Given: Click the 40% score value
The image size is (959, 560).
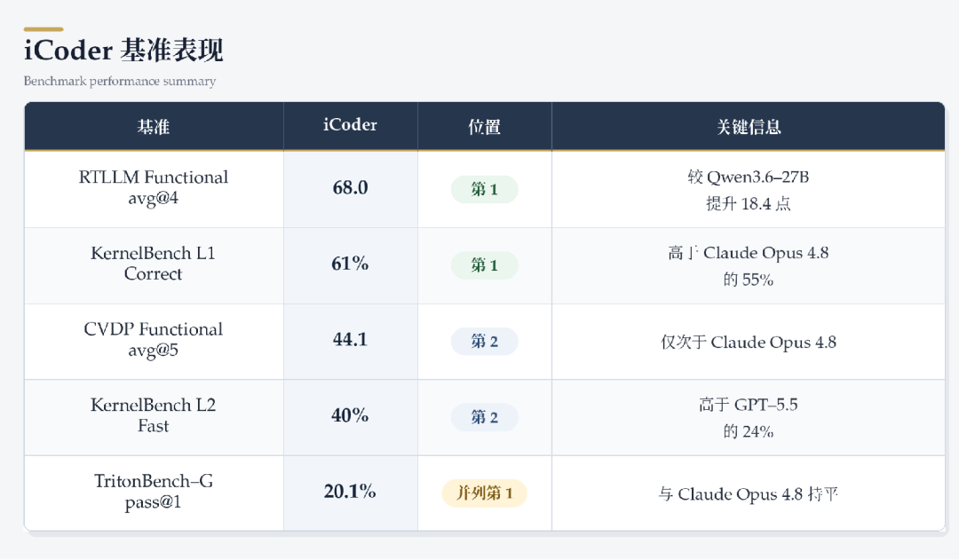Looking at the screenshot, I should point(350,415).
